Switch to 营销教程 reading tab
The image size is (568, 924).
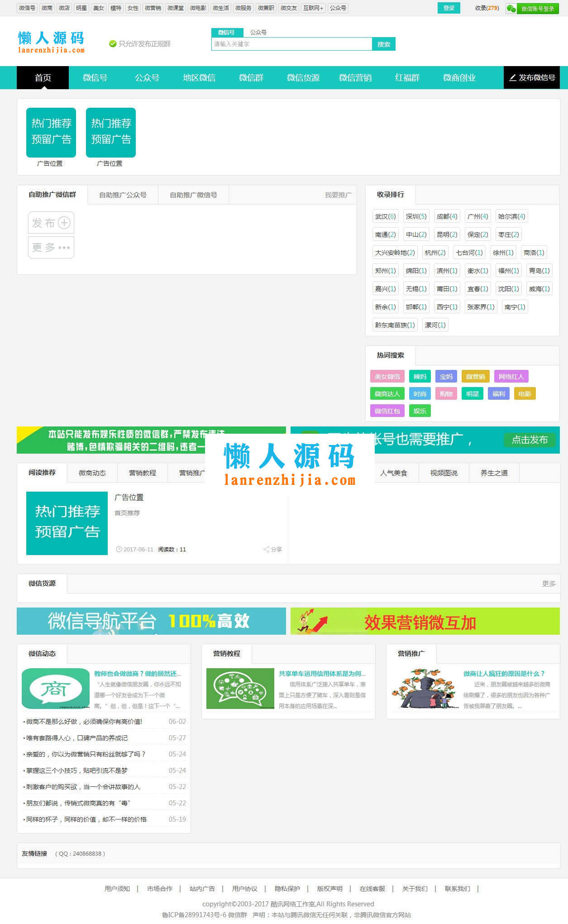[143, 473]
